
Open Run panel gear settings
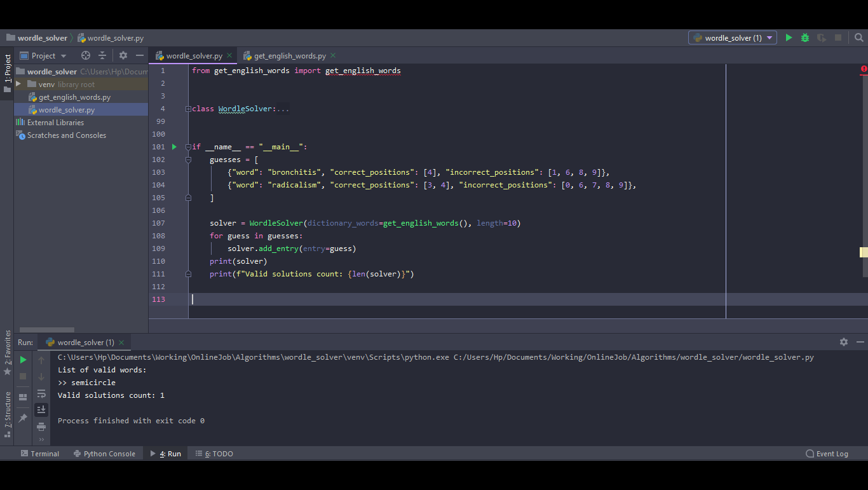pos(844,342)
